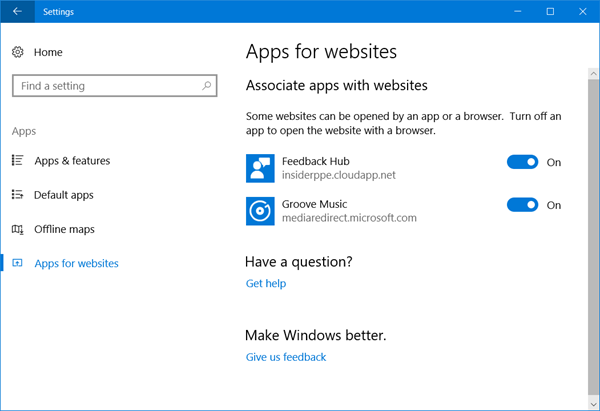Click the Apps & features list icon
This screenshot has width=600, height=411.
[x=18, y=161]
